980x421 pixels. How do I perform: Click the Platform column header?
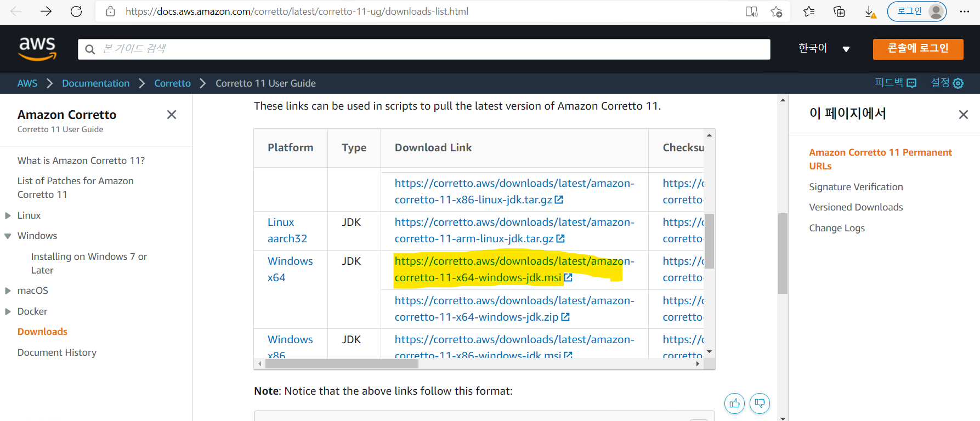click(x=291, y=147)
